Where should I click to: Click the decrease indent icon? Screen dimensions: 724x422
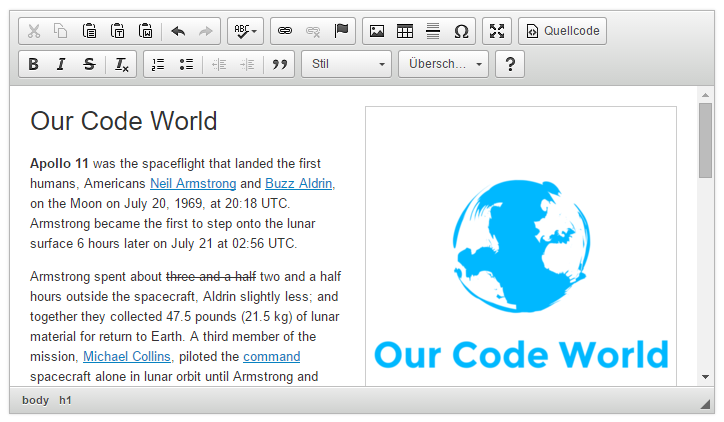pos(219,64)
